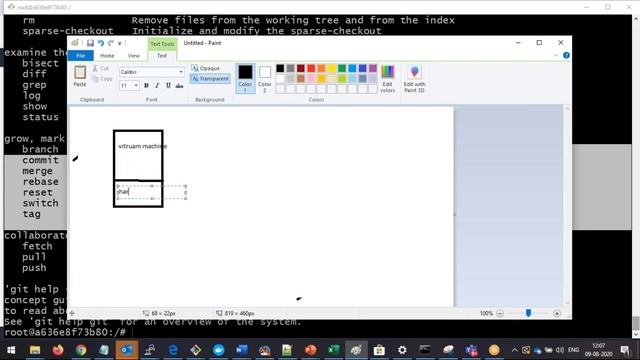
Task: Click the volume speaker tray icon
Action: click(560, 350)
